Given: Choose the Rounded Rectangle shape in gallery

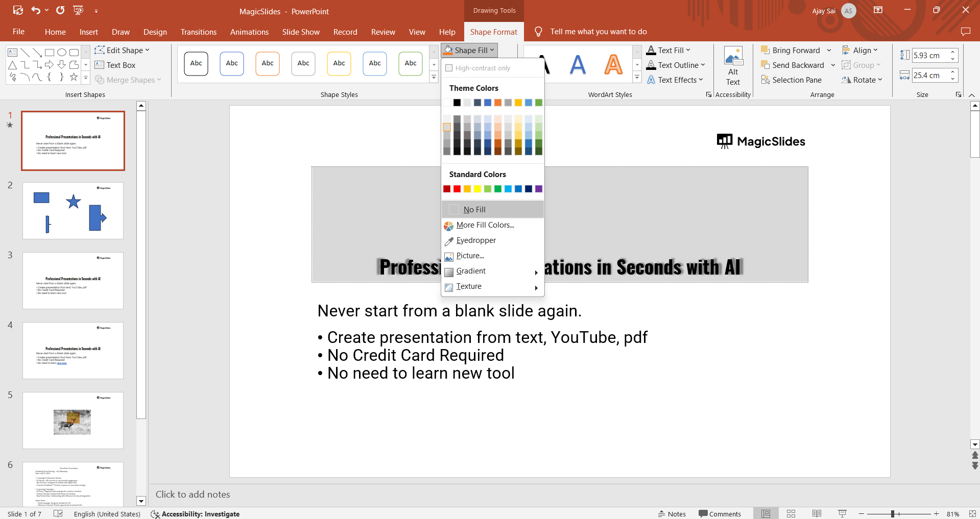Looking at the screenshot, I should [74, 52].
